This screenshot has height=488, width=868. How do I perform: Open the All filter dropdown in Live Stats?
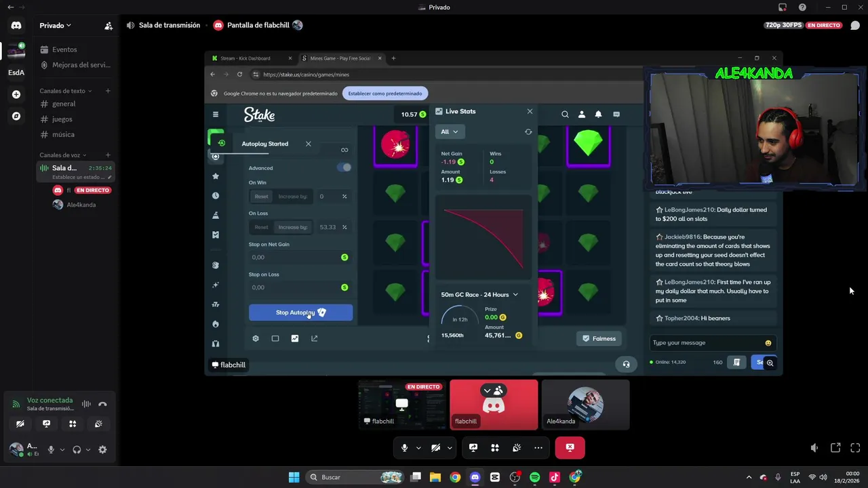tap(449, 131)
